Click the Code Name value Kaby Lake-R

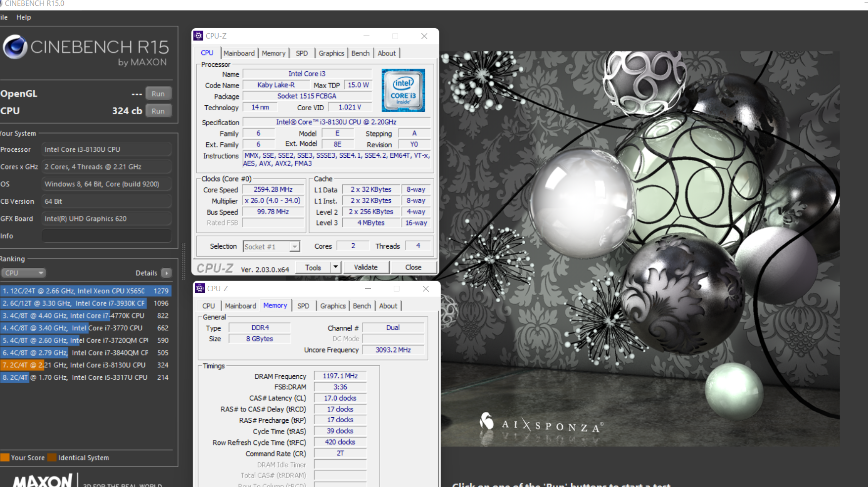[276, 85]
